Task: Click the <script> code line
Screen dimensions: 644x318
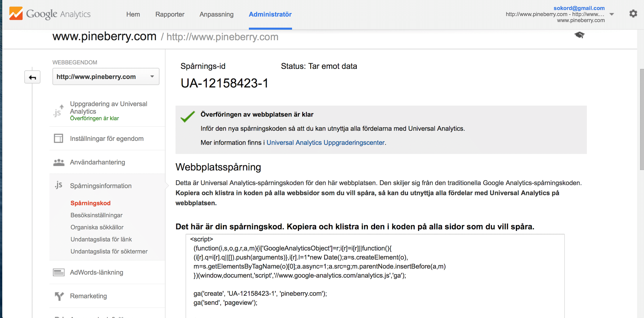Action: coord(201,239)
